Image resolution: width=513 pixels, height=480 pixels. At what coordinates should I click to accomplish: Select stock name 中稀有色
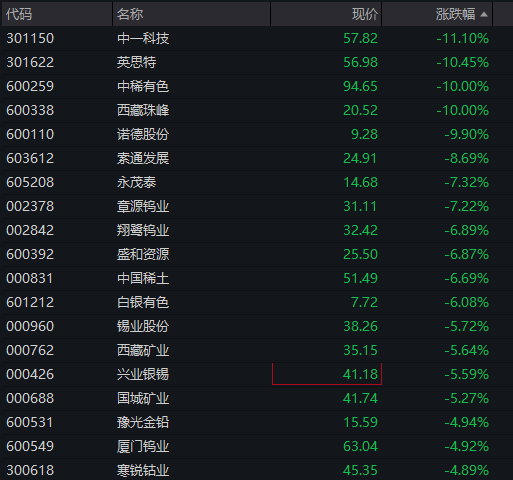pos(143,86)
